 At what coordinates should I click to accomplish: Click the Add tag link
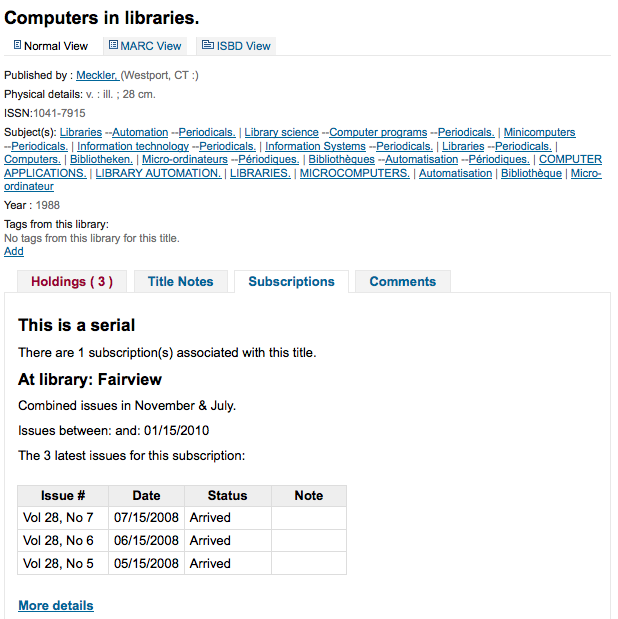point(14,251)
